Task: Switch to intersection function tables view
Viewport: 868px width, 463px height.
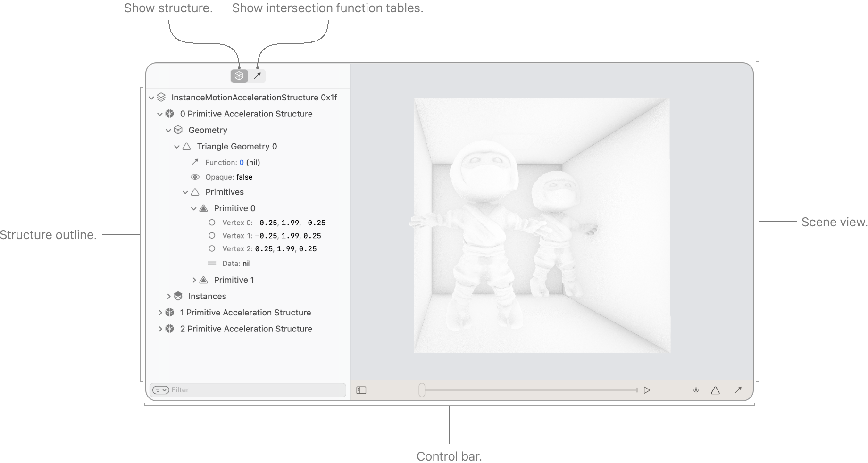Action: click(257, 75)
